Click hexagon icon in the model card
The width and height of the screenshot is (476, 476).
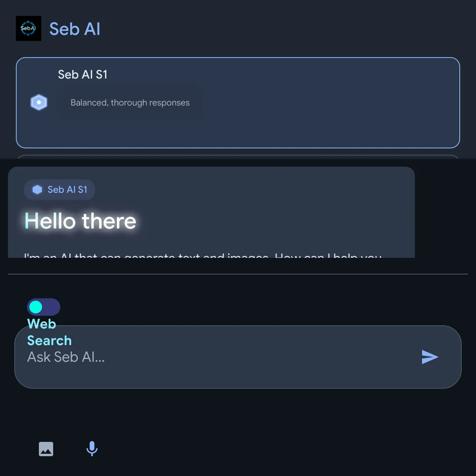[39, 102]
